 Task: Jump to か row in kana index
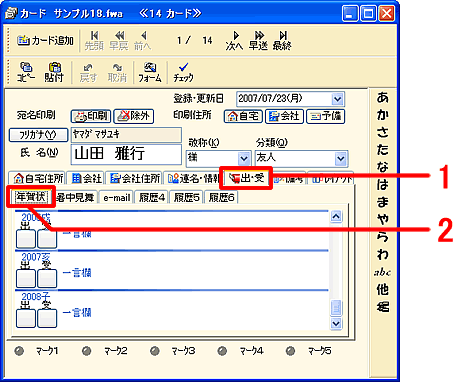click(383, 115)
